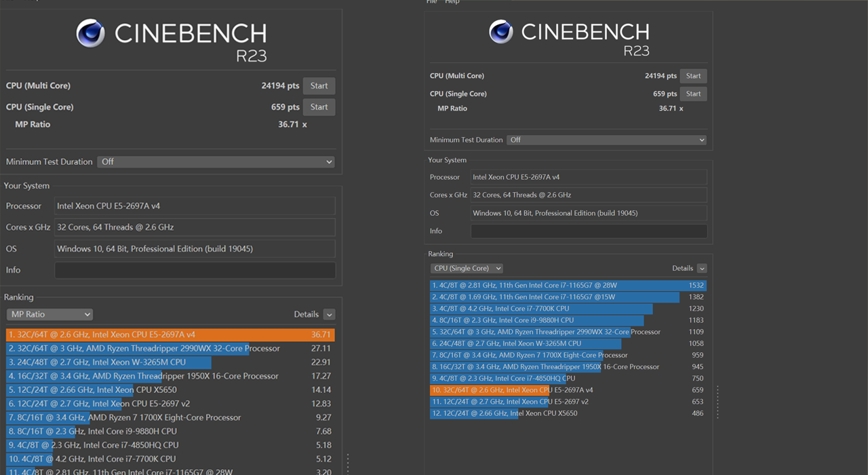Click the 24194 pts score in left window
The height and width of the screenshot is (475, 868).
pyautogui.click(x=280, y=86)
